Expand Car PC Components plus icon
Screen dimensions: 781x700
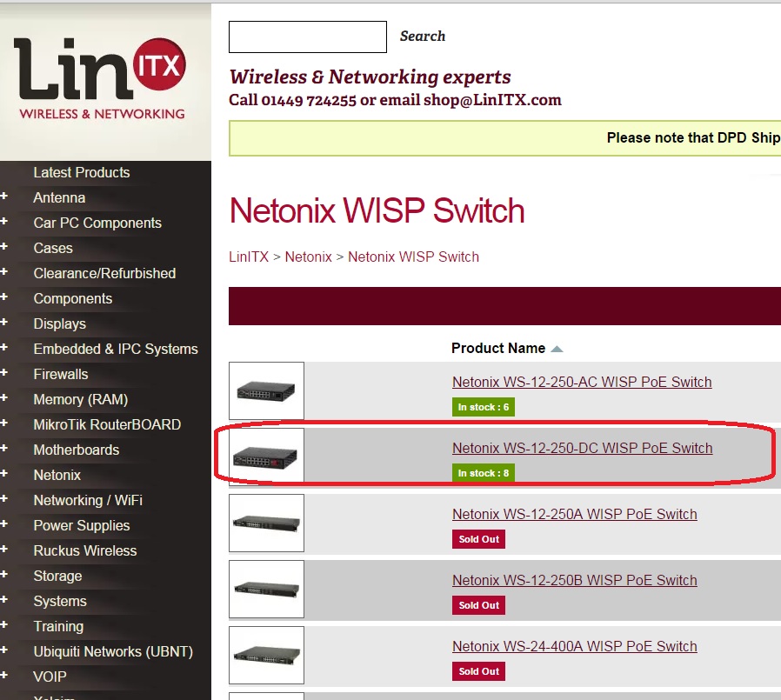point(4,221)
